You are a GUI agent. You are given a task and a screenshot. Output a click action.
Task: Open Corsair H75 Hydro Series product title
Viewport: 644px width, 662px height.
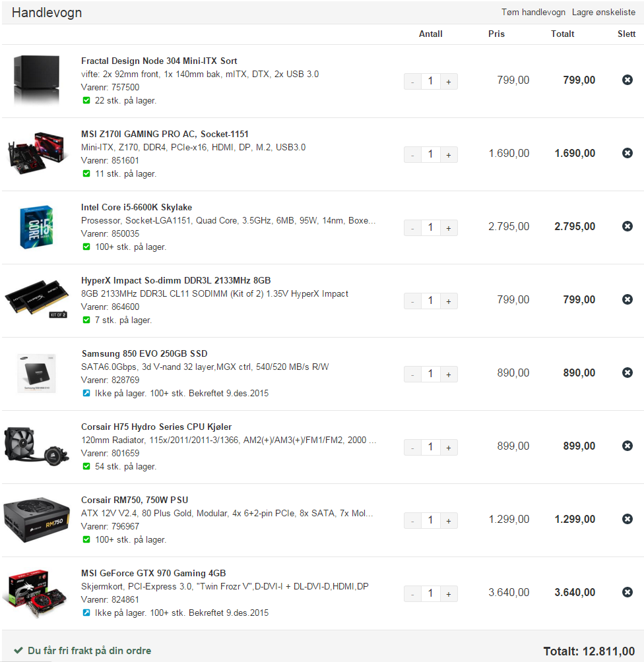point(156,427)
